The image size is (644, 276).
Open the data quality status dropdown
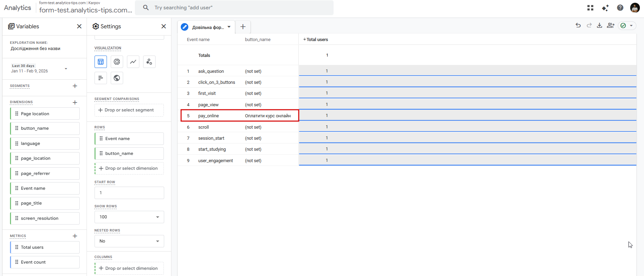click(627, 26)
